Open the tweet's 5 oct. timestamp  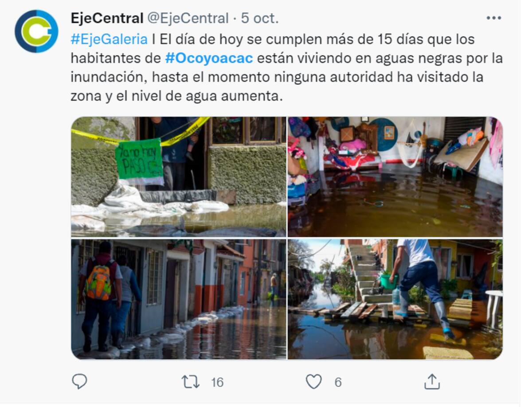[260, 19]
